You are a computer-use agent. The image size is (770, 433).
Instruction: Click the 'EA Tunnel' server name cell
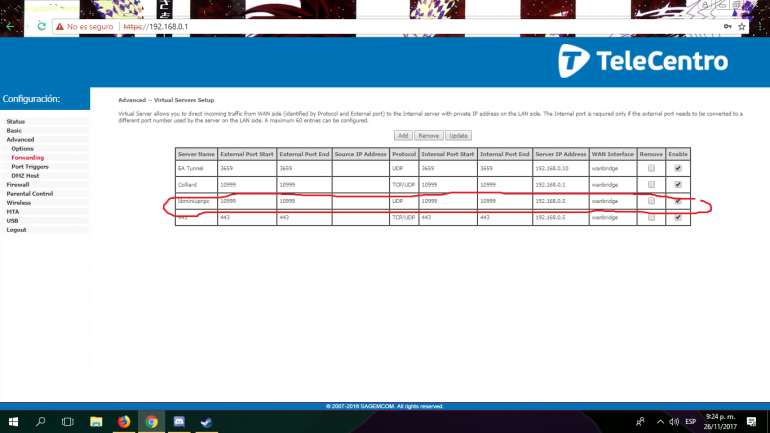(196, 168)
